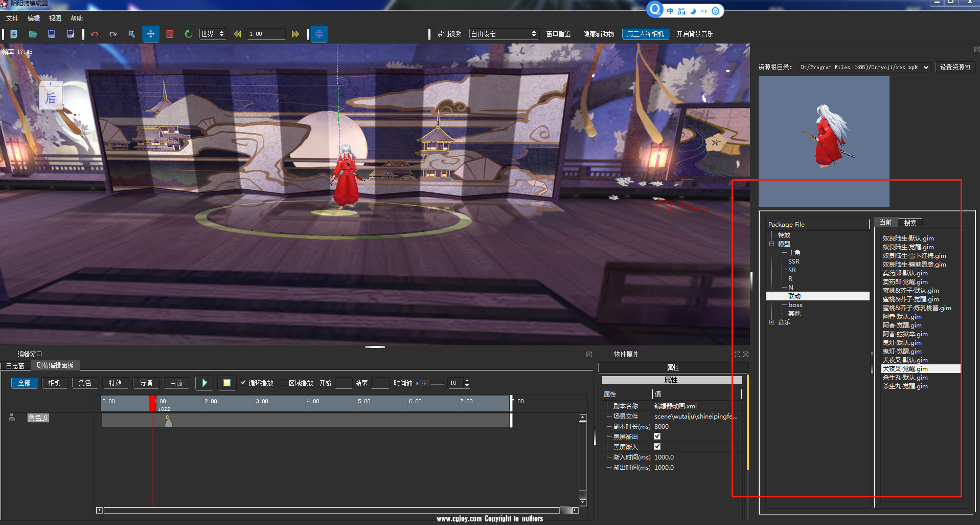Click the save-as floppy disk icon
The image size is (980, 525).
[71, 34]
